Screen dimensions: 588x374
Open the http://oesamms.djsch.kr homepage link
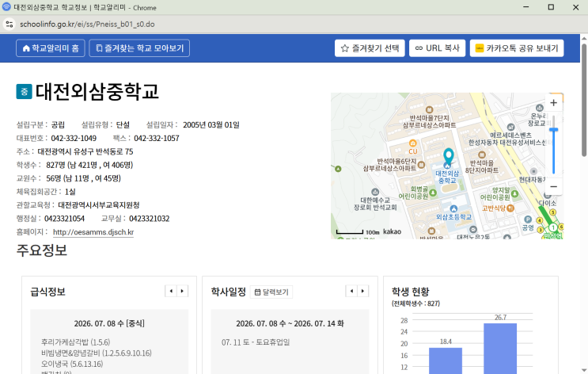pyautogui.click(x=93, y=232)
